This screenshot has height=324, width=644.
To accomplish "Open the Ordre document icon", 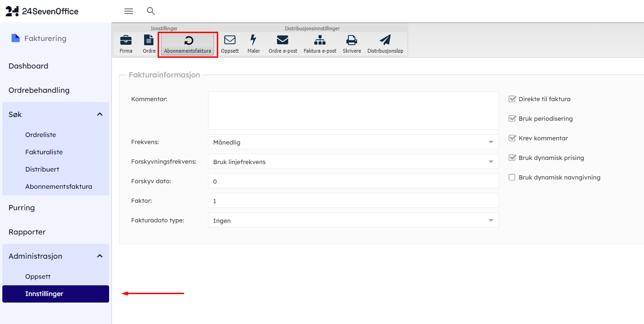I will click(x=149, y=41).
